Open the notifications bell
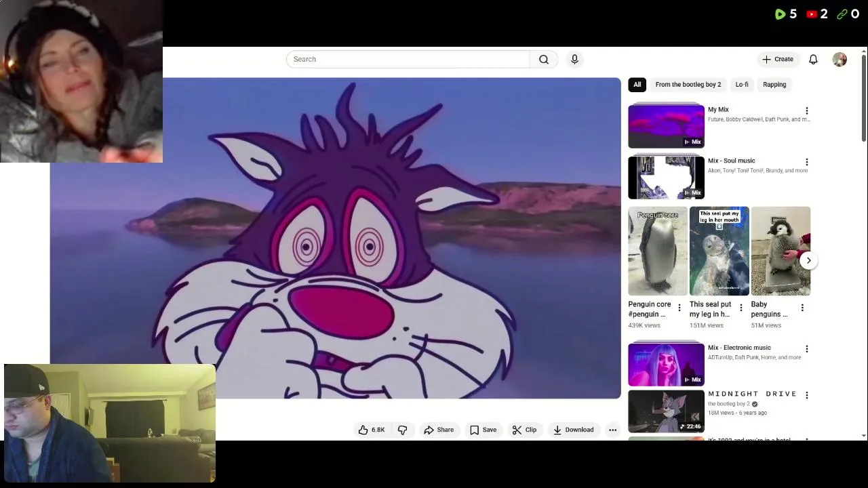 tap(813, 60)
